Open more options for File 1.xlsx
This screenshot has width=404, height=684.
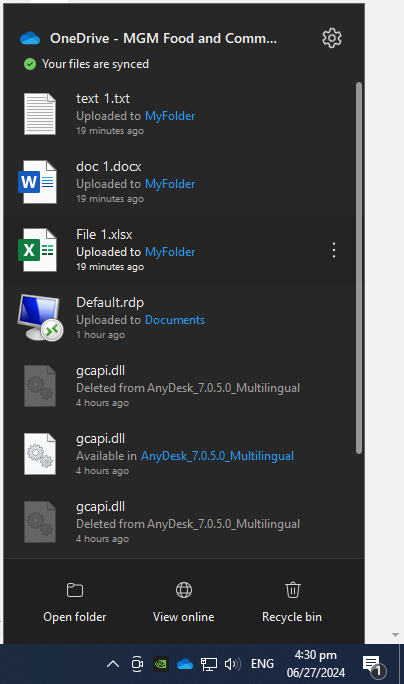click(x=334, y=250)
